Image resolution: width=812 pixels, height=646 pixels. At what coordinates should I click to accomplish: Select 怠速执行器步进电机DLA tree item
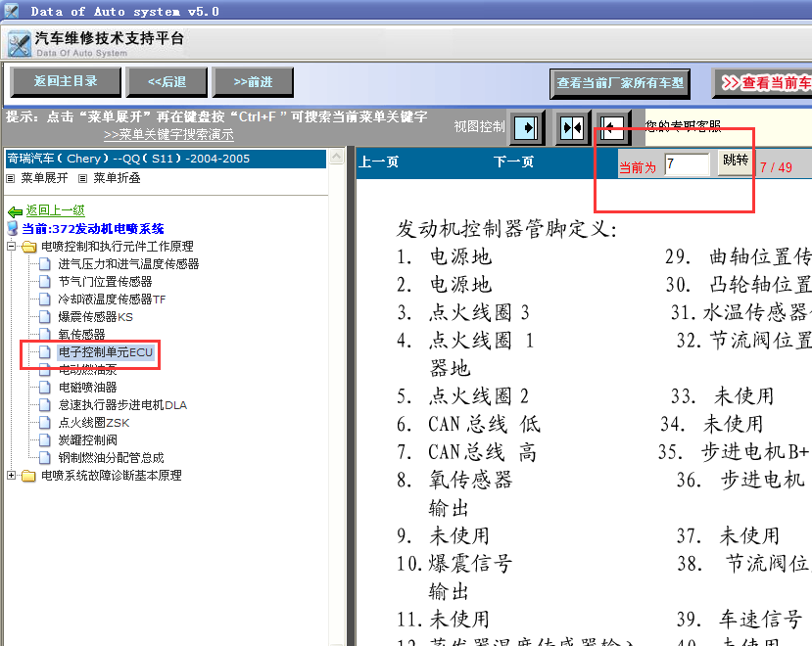(x=122, y=405)
